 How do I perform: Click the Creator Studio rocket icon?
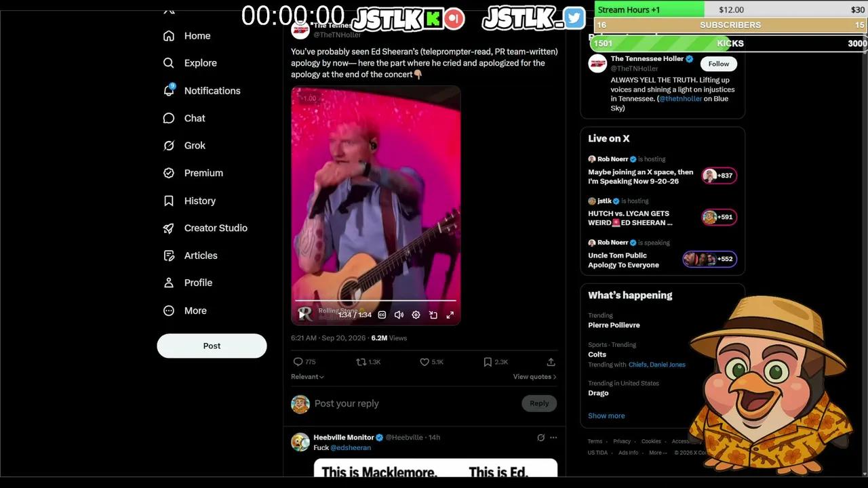click(x=169, y=228)
